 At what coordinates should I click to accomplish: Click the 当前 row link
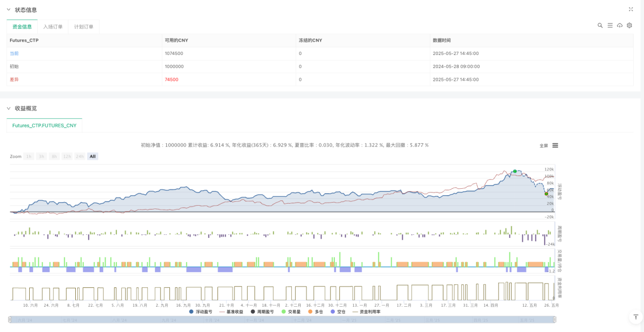point(14,53)
